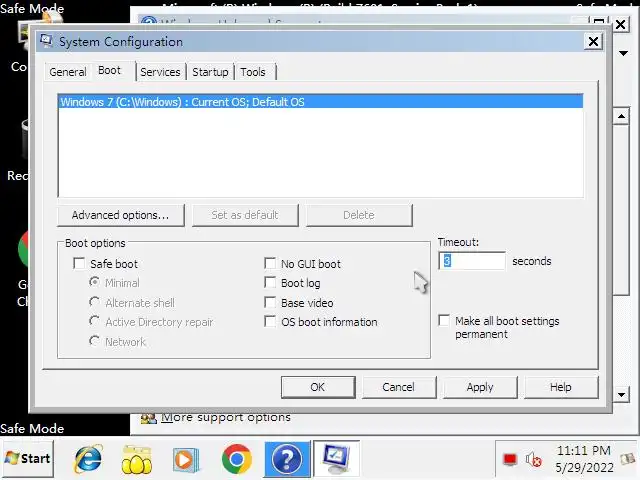Click the muted volume speaker tray icon
The width and height of the screenshot is (640, 480).
click(533, 460)
